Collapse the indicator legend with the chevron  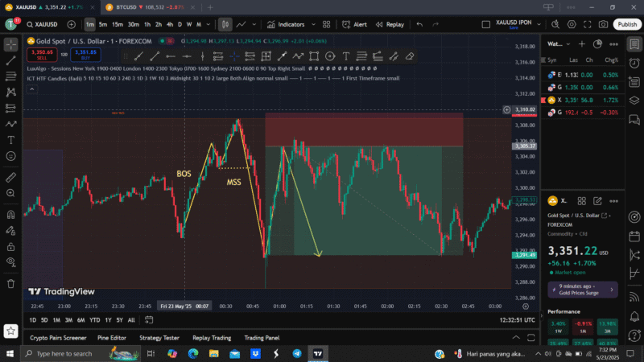(x=31, y=88)
